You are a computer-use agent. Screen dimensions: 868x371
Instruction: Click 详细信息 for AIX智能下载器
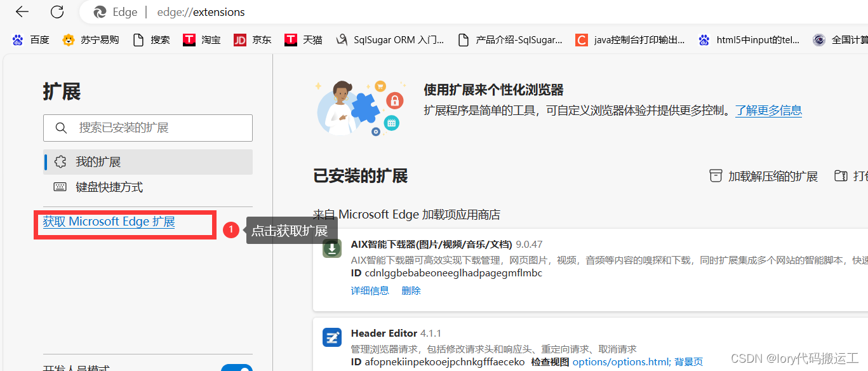coord(370,290)
